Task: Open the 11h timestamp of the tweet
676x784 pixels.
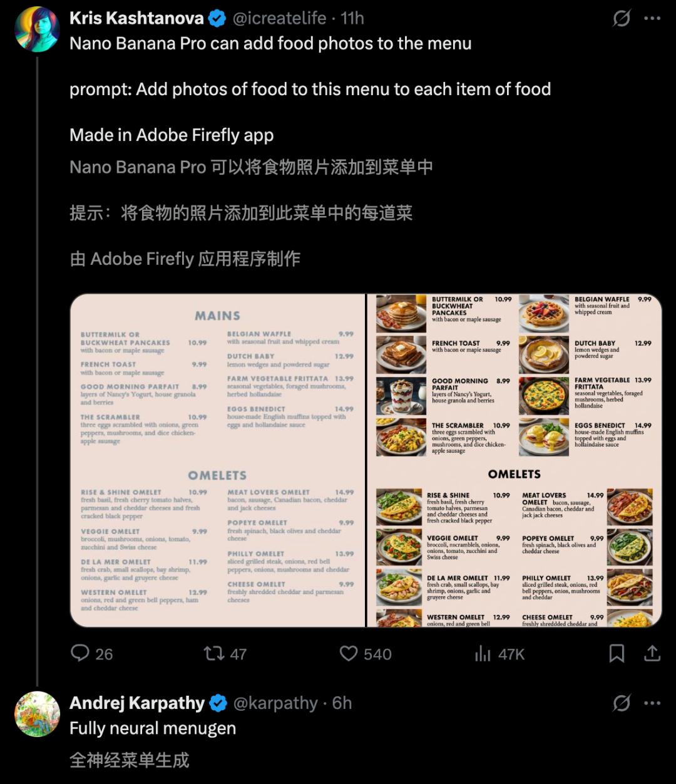Action: pos(352,18)
